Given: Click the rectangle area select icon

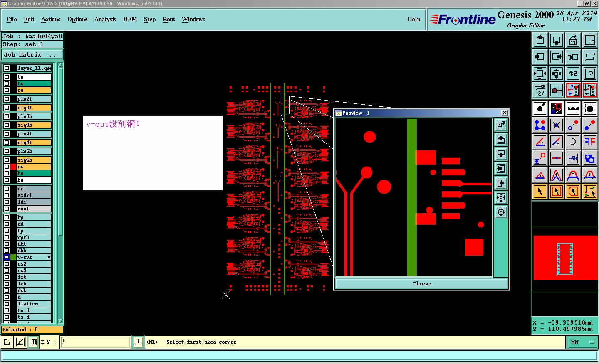Looking at the screenshot, I should click(x=557, y=192).
